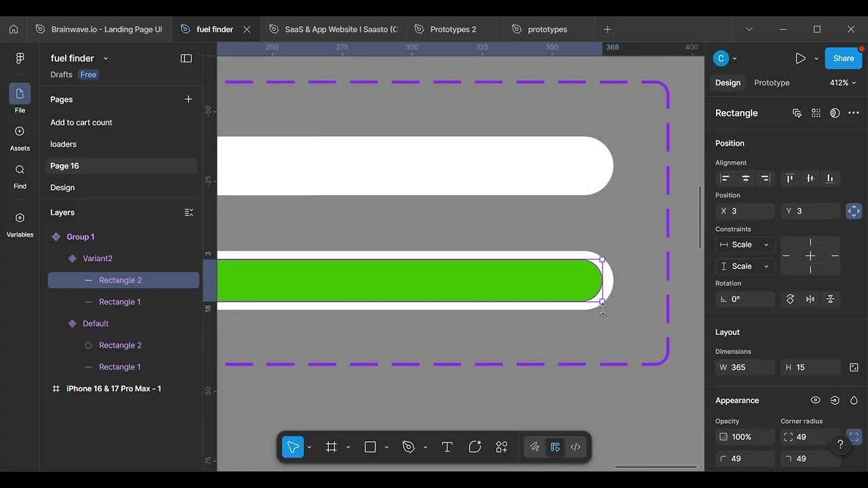Flip horizontal icon
This screenshot has height=488, width=868.
[x=810, y=299]
